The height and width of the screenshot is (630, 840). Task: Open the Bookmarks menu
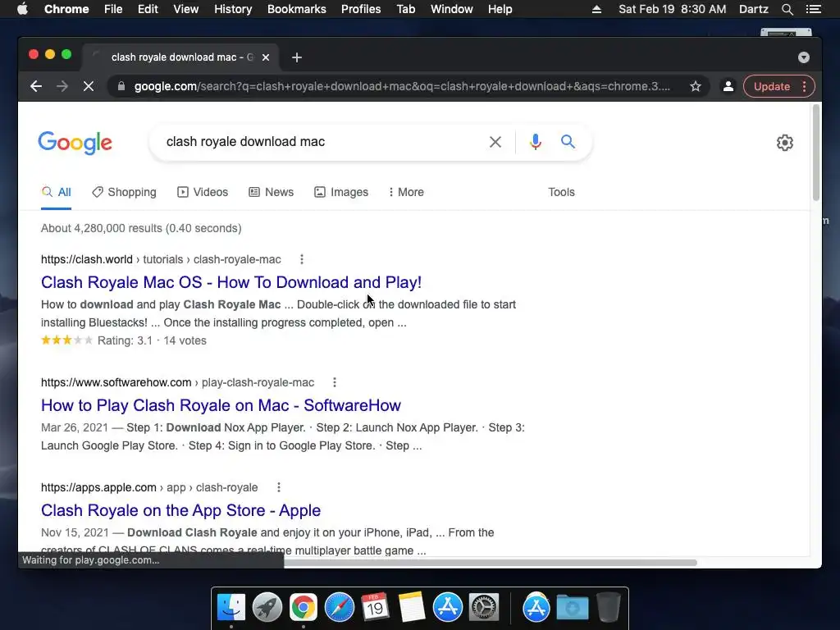[297, 9]
